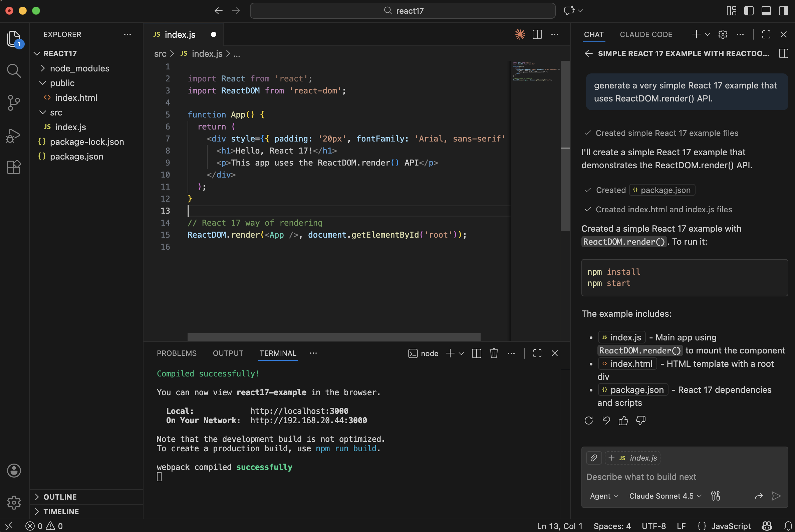Kill the active terminal with trash icon

pos(494,353)
